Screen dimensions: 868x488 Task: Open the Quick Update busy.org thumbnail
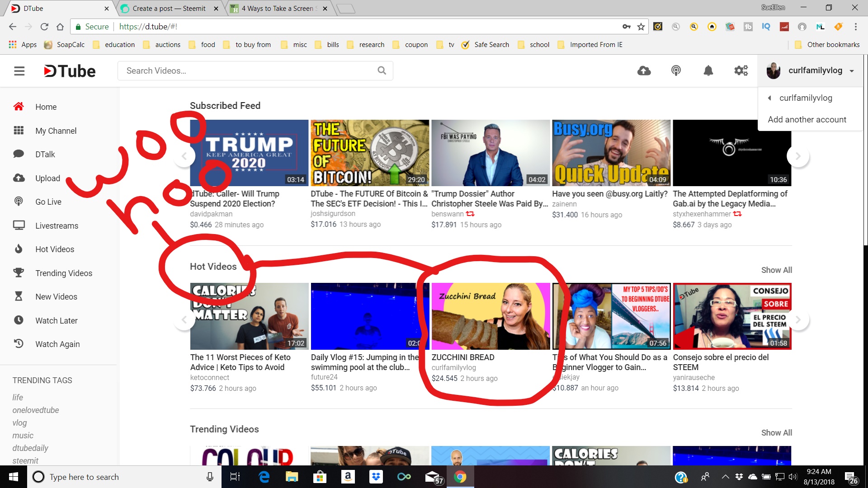click(611, 153)
